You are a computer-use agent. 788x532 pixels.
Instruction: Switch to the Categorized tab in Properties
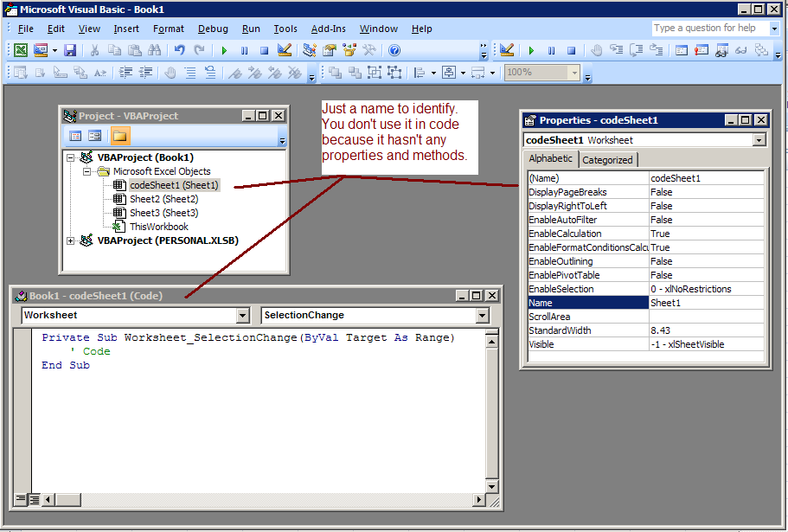(x=607, y=159)
